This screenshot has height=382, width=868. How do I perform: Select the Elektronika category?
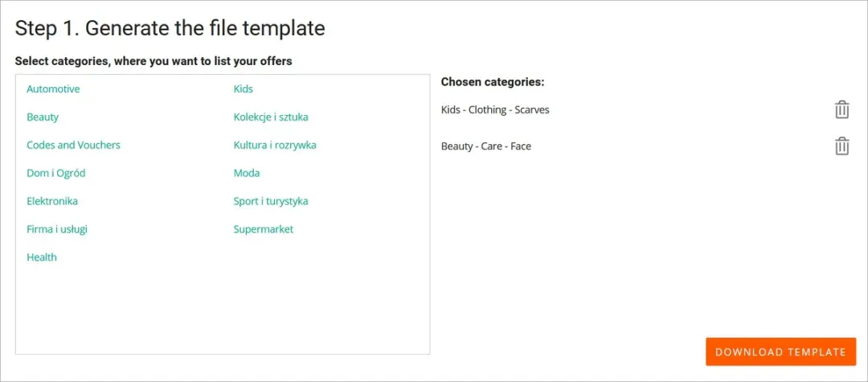click(x=52, y=201)
